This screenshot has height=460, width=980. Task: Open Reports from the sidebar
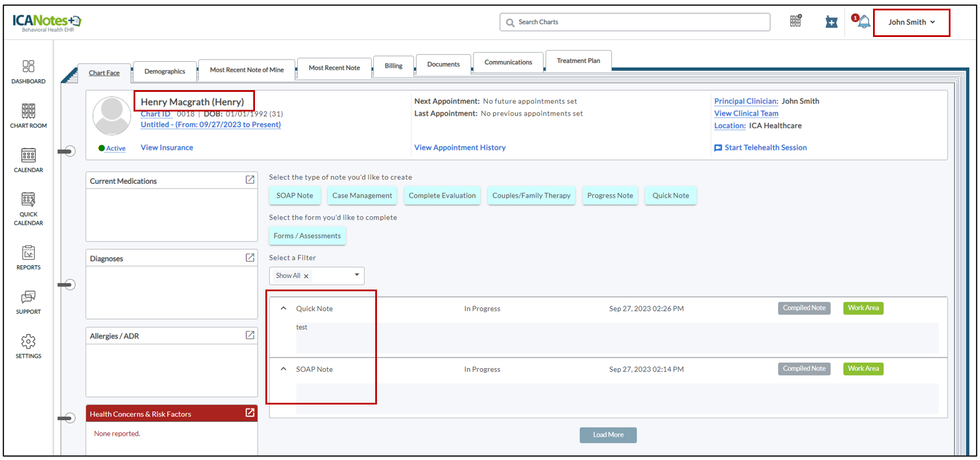[x=28, y=253]
